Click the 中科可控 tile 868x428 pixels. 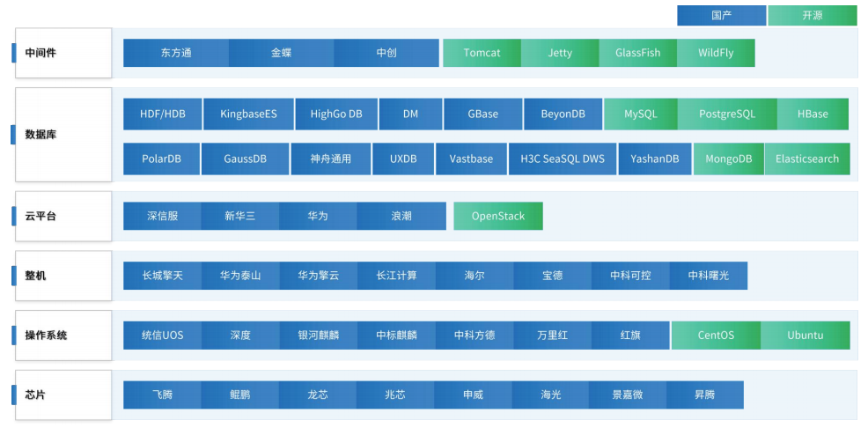point(630,275)
